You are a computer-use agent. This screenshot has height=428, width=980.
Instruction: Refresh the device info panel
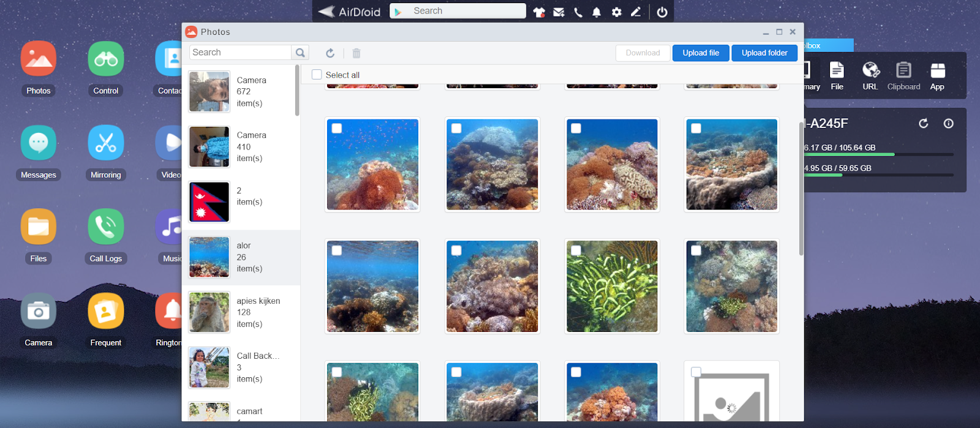coord(924,124)
